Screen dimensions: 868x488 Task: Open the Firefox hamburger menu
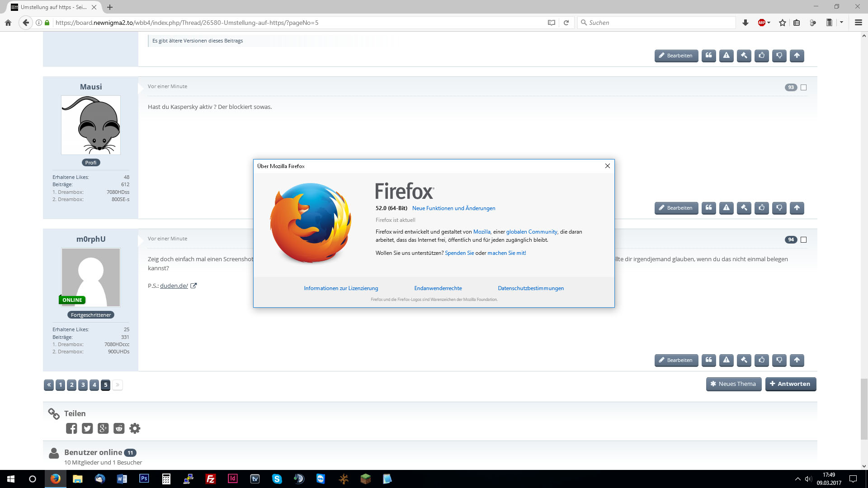coord(858,23)
